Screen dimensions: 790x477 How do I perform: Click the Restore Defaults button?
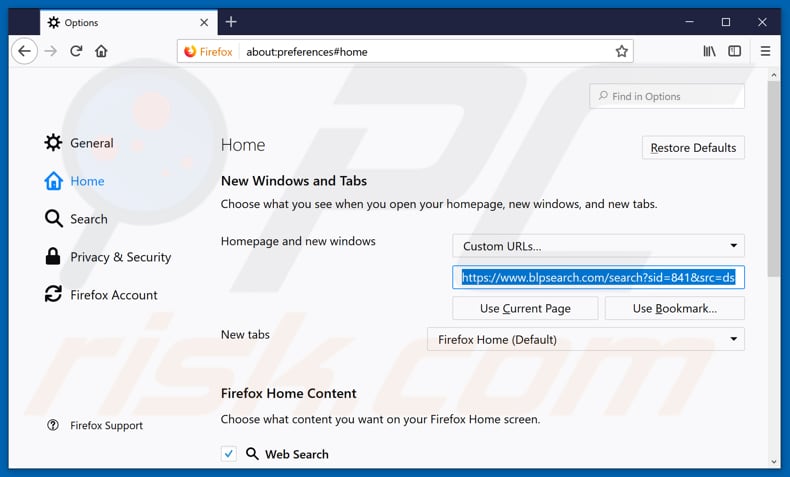tap(693, 148)
